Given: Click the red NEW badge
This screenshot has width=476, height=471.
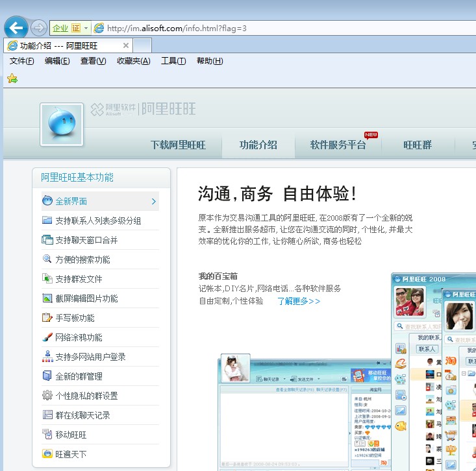Looking at the screenshot, I should pyautogui.click(x=371, y=135).
